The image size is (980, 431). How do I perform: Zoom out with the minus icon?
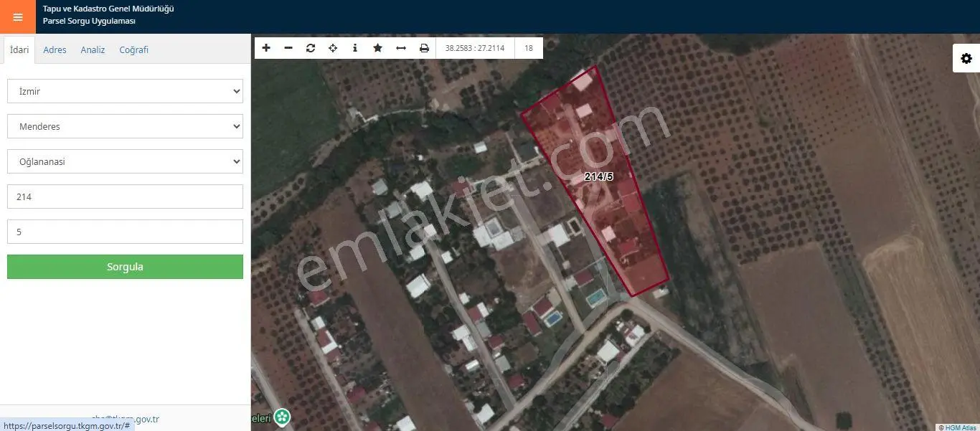(288, 48)
